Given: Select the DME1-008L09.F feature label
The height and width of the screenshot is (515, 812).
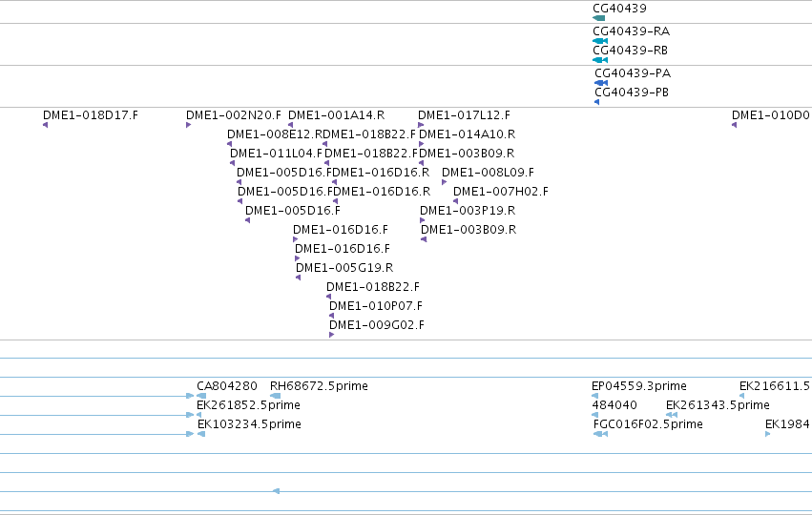Looking at the screenshot, I should click(x=488, y=173).
